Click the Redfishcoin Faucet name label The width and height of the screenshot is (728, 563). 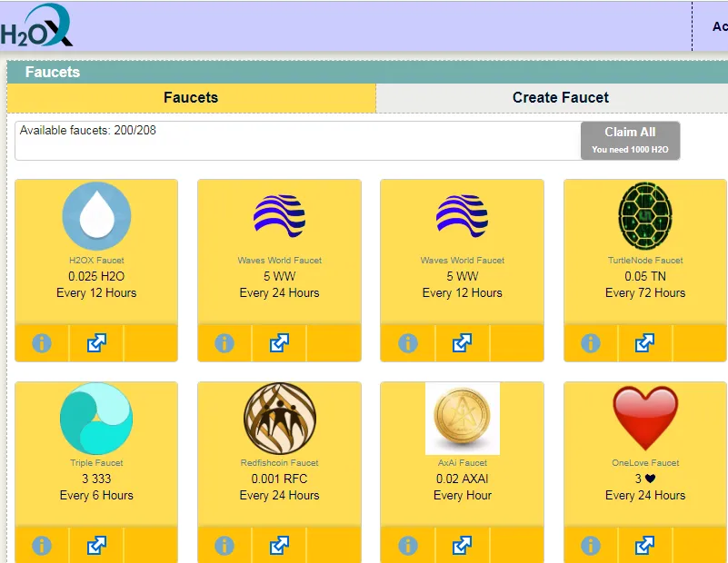point(280,462)
